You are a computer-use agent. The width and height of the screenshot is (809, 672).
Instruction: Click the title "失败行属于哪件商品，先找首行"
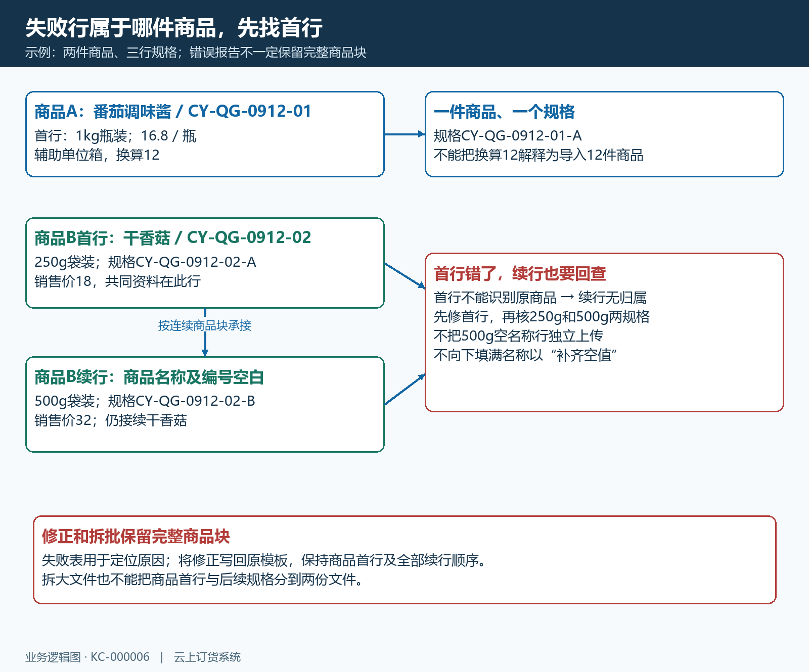tap(174, 28)
